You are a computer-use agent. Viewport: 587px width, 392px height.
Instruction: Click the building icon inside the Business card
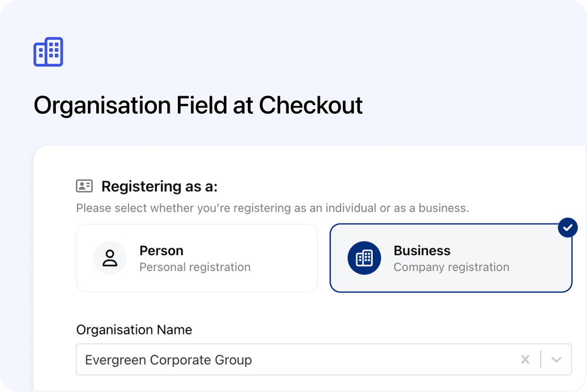pos(364,258)
